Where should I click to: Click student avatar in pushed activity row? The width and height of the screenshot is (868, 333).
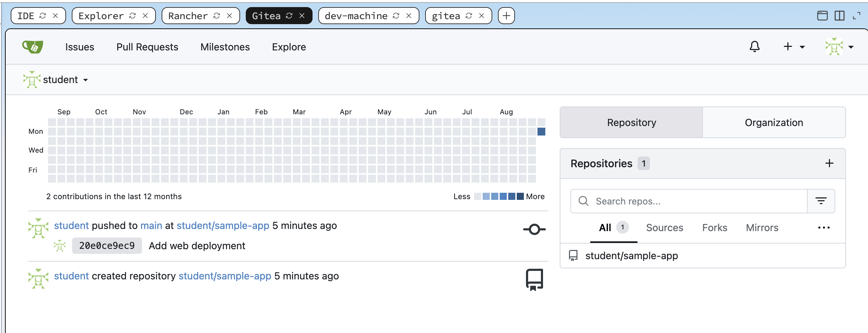[x=38, y=228]
